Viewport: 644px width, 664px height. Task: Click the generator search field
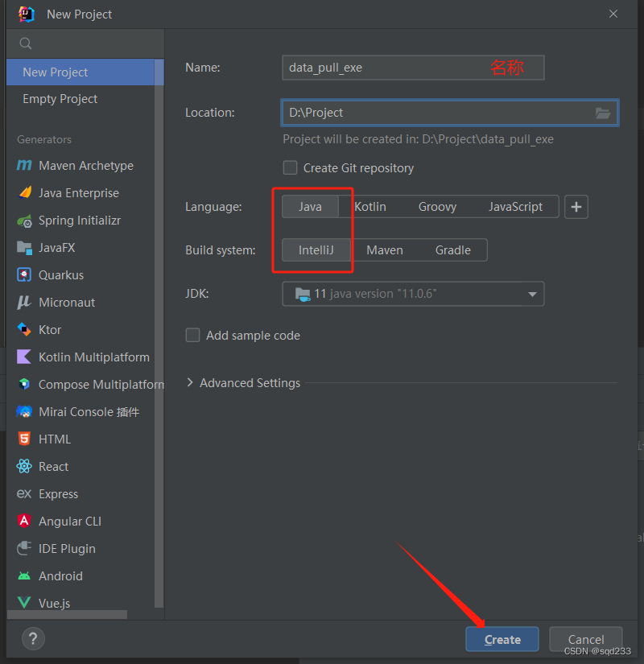(85, 43)
